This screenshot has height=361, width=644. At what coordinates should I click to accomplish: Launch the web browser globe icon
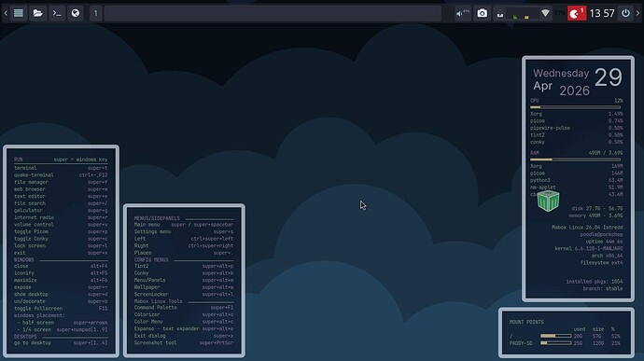tap(76, 13)
